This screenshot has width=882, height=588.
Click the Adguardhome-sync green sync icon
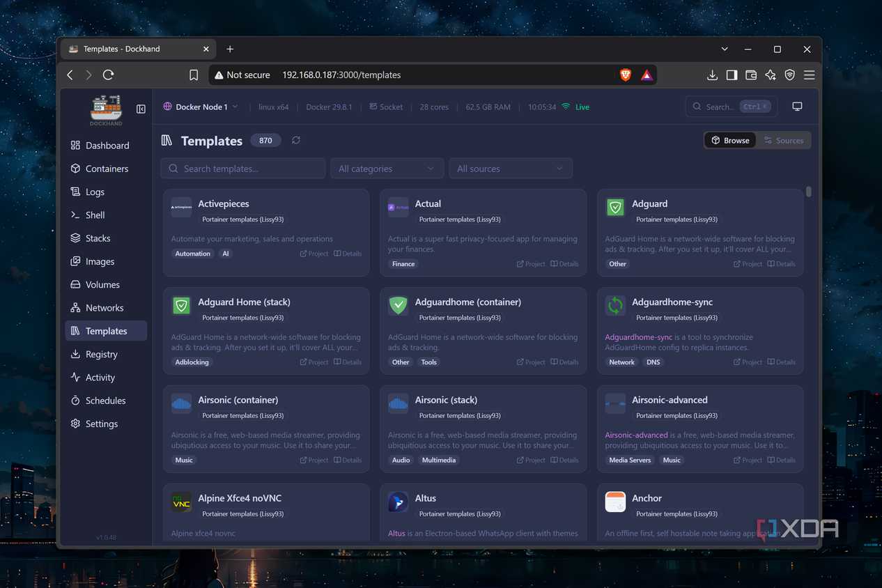pyautogui.click(x=615, y=306)
